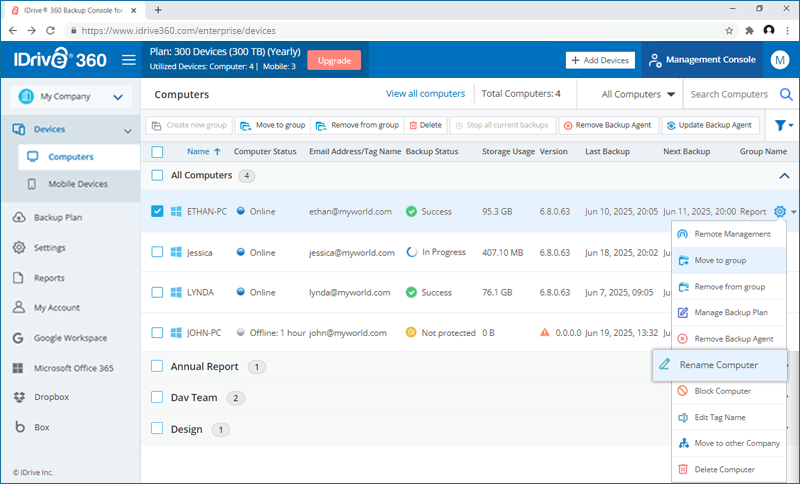The width and height of the screenshot is (800, 484).
Task: Click the gear icon on ETHAN-PC row
Action: (779, 212)
